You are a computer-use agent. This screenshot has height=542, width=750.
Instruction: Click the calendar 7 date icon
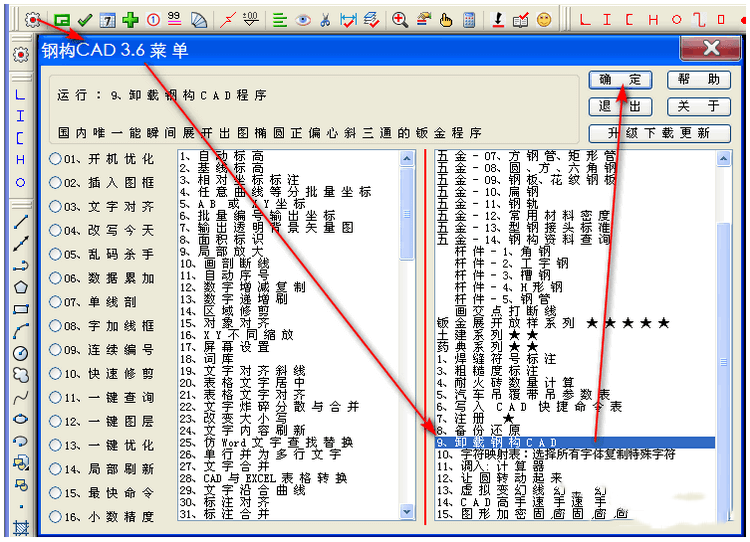[x=108, y=20]
